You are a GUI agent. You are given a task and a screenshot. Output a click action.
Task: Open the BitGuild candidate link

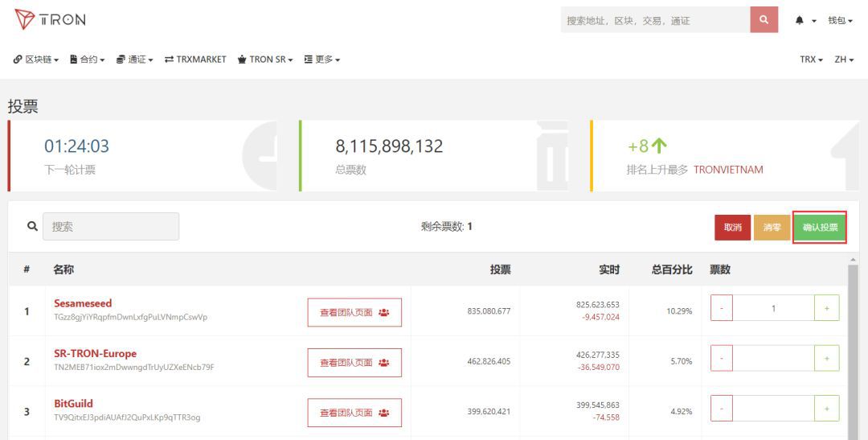coord(73,404)
